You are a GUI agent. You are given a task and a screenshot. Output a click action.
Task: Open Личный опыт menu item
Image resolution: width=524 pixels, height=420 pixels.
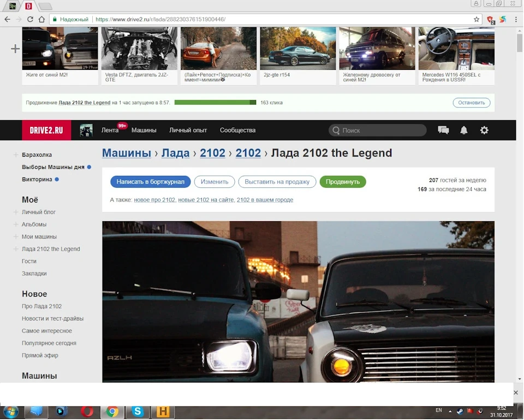[x=188, y=130]
